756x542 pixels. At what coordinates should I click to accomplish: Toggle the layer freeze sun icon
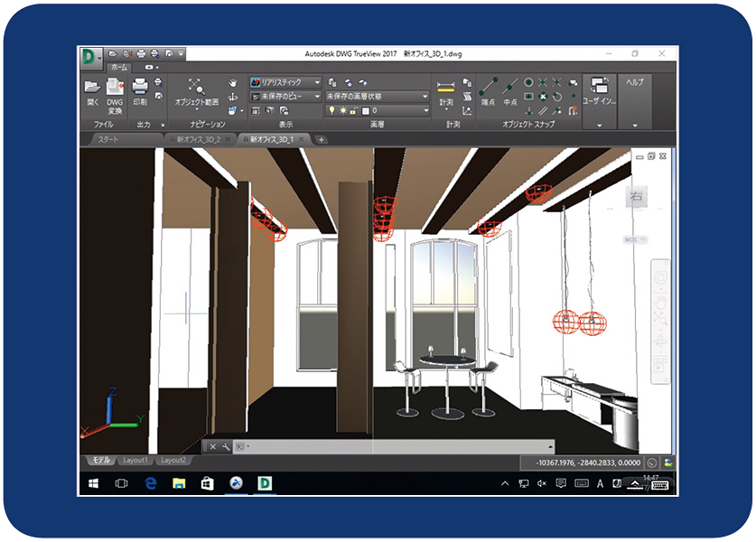[x=342, y=111]
